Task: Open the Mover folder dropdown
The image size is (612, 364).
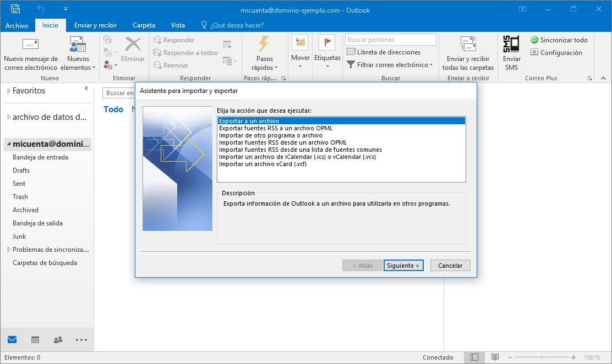Action: [300, 53]
